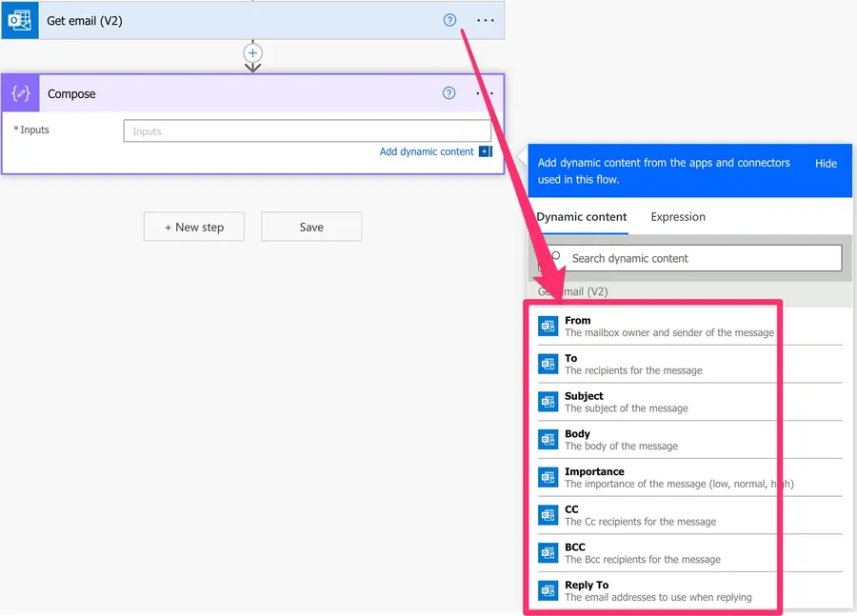Open help for the Compose step
This screenshot has width=857, height=616.
[x=449, y=93]
